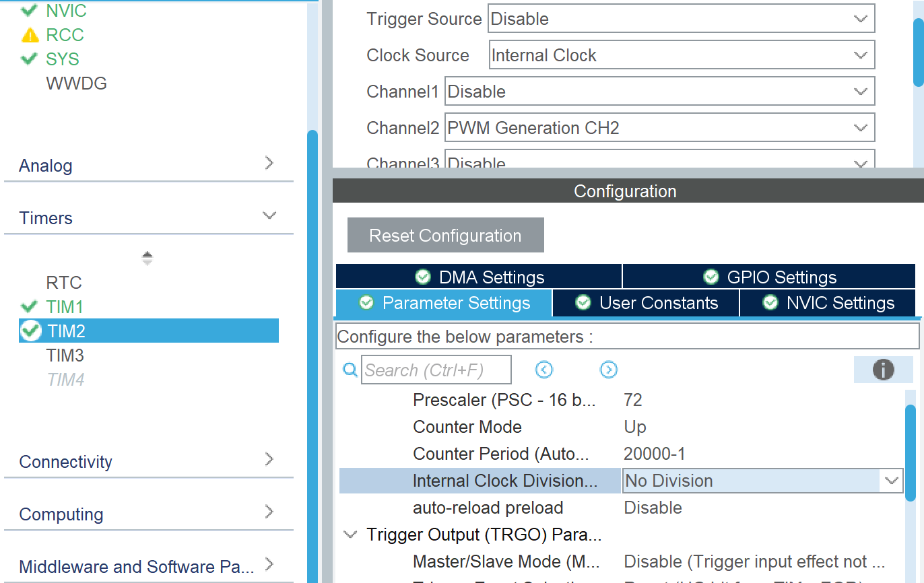The width and height of the screenshot is (924, 583).
Task: Click auto-reload preload value Disable
Action: (x=653, y=508)
